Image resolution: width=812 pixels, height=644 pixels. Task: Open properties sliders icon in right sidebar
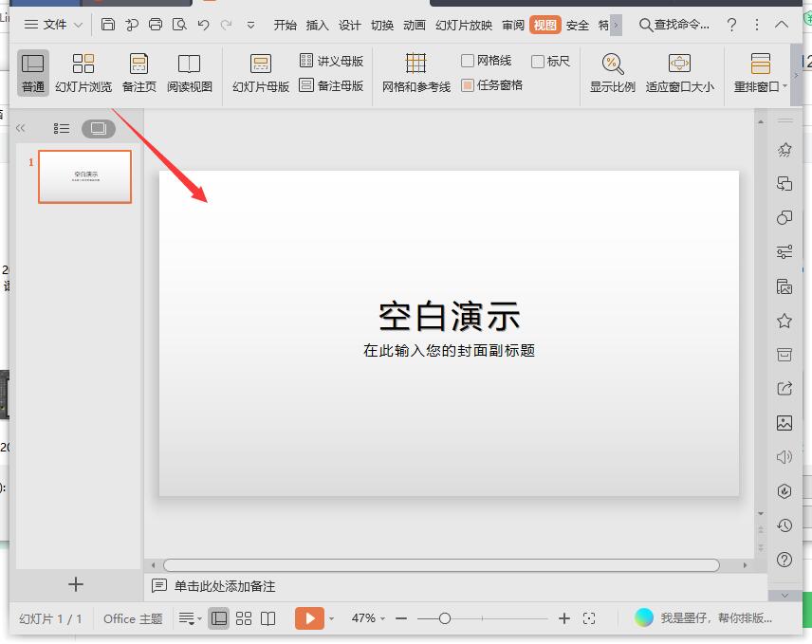point(784,252)
